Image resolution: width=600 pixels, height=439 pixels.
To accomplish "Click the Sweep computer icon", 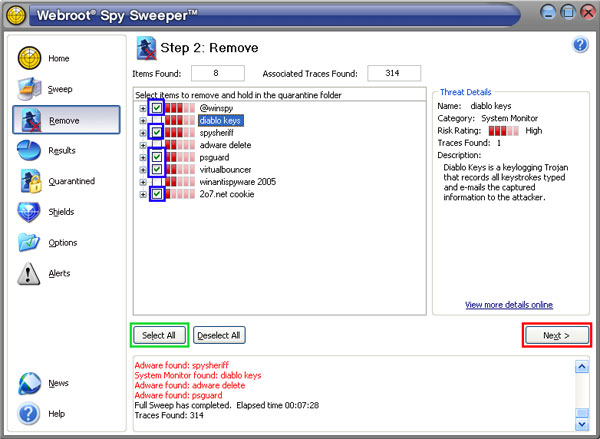I will click(x=29, y=89).
